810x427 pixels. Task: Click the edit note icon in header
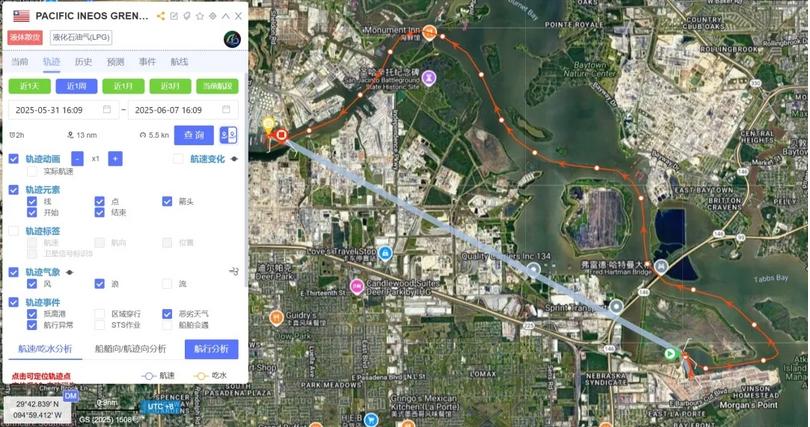tap(174, 16)
